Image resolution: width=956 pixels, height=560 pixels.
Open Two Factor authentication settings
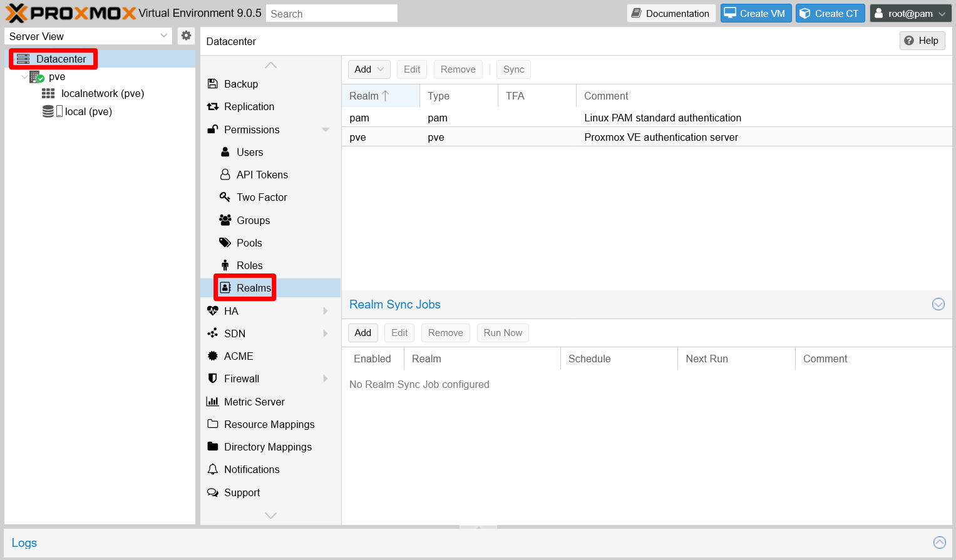[x=261, y=197]
